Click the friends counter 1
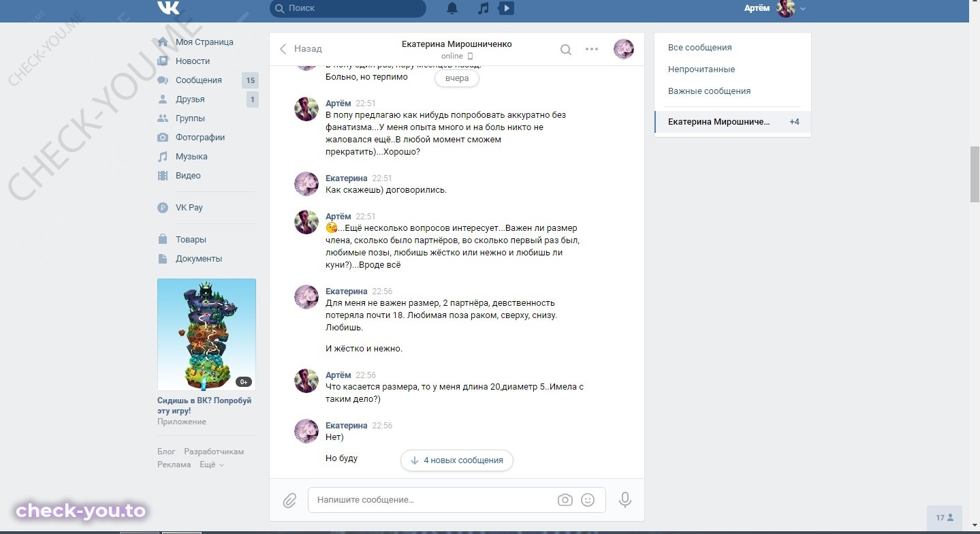Image resolution: width=980 pixels, height=534 pixels. tap(253, 99)
